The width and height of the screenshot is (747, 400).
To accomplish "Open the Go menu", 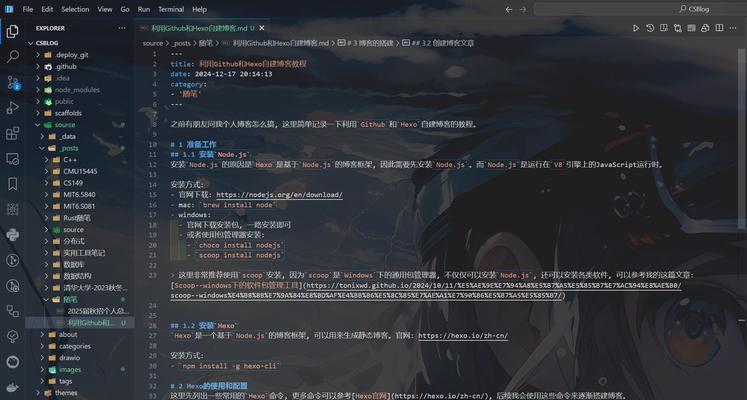I will pyautogui.click(x=125, y=9).
